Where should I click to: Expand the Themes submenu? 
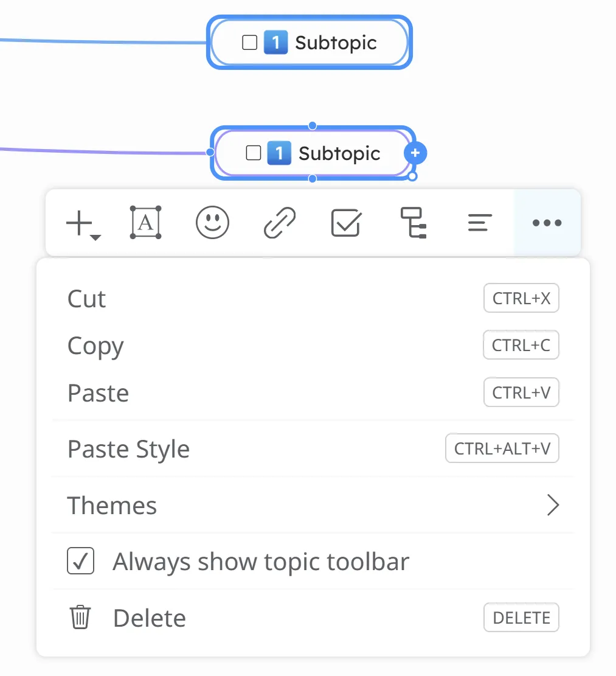click(x=112, y=505)
